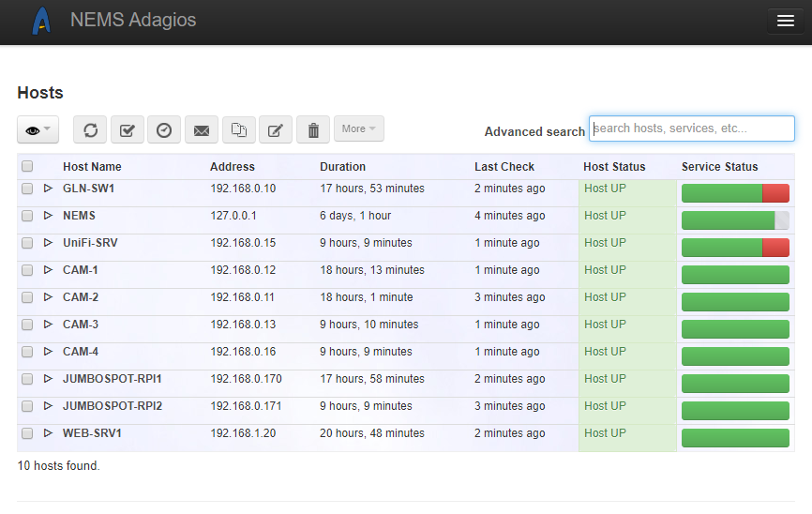812x514 pixels.
Task: Click the NEMS Adagios brand title
Action: pos(133,21)
